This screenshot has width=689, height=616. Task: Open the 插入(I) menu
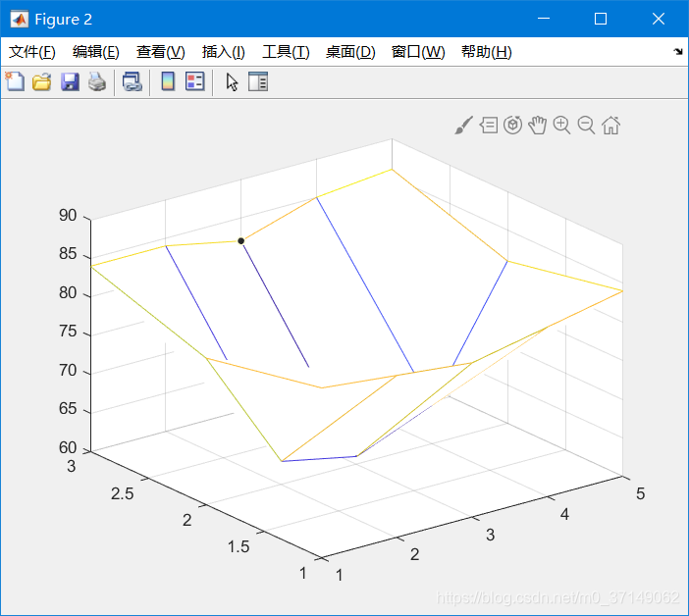tap(223, 52)
